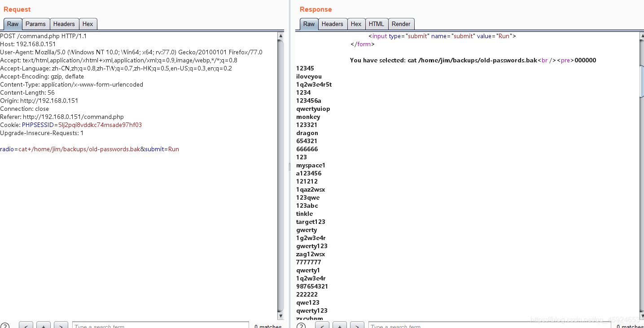Click the password '1q2w3e4r5t' in Response
Viewport: 644px width, 328px height.
[314, 84]
